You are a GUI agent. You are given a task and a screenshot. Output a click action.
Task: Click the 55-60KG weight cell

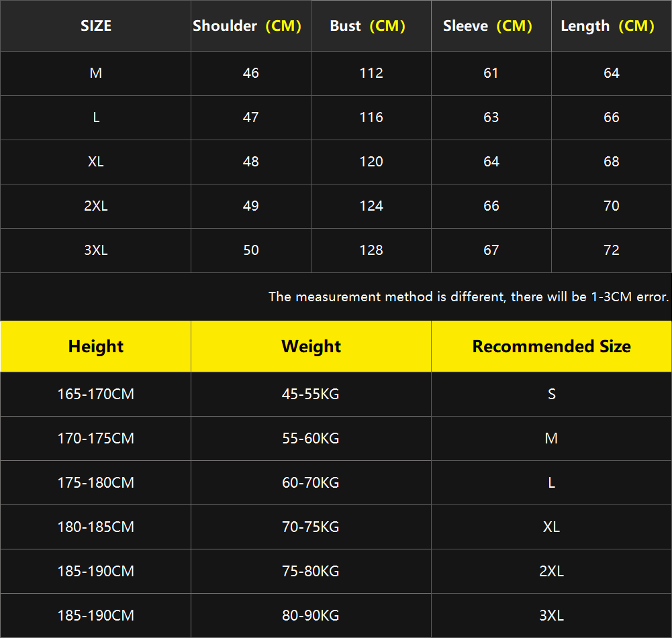(311, 438)
